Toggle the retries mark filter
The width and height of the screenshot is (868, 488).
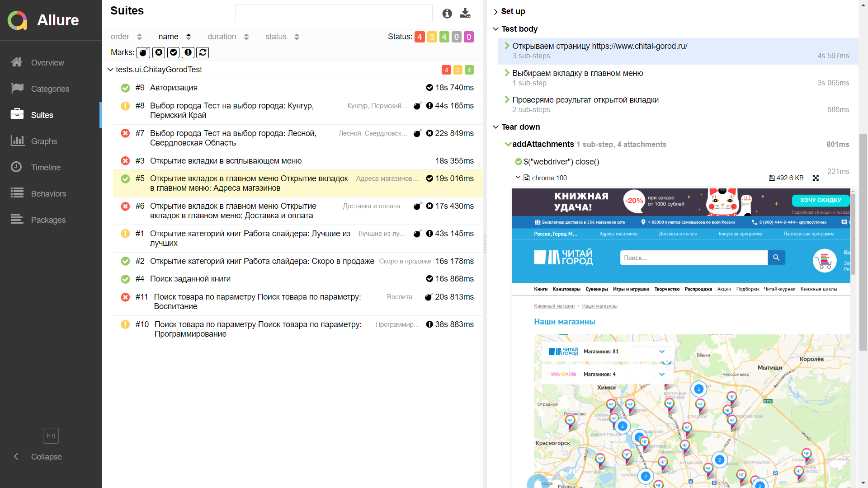coord(203,52)
